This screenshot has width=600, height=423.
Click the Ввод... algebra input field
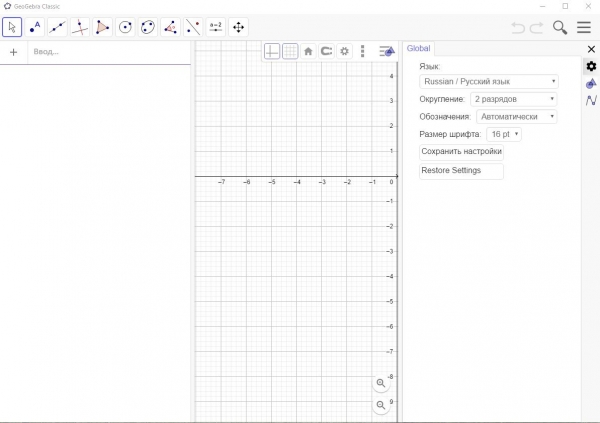(109, 52)
